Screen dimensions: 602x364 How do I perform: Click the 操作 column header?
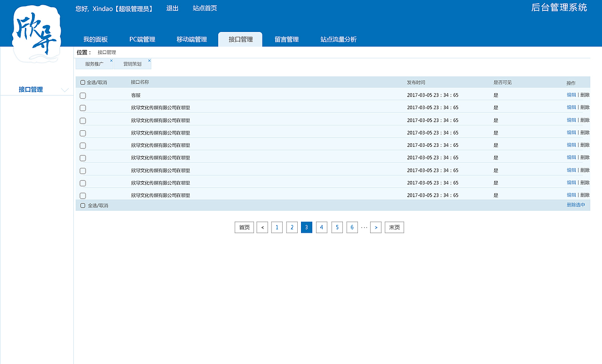pyautogui.click(x=571, y=83)
